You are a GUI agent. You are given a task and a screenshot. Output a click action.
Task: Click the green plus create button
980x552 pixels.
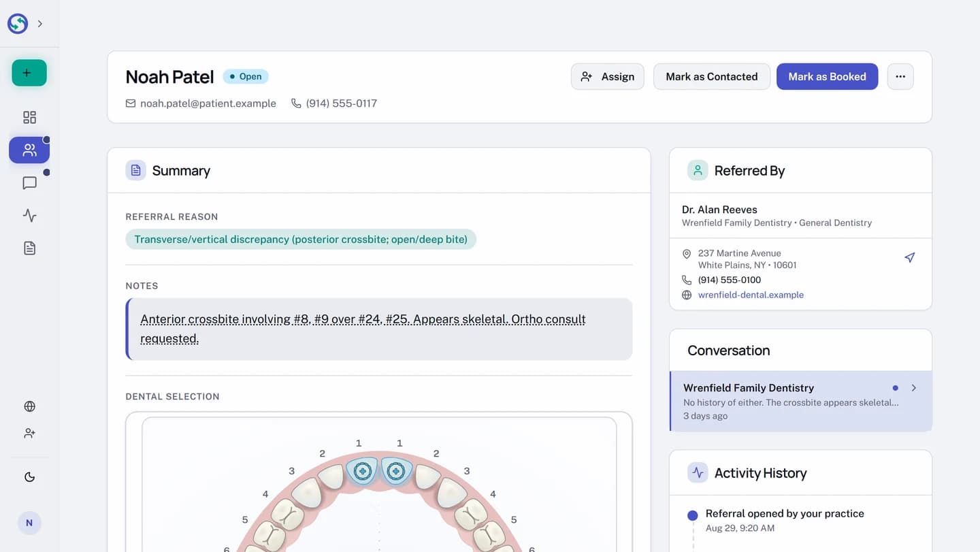pos(29,73)
